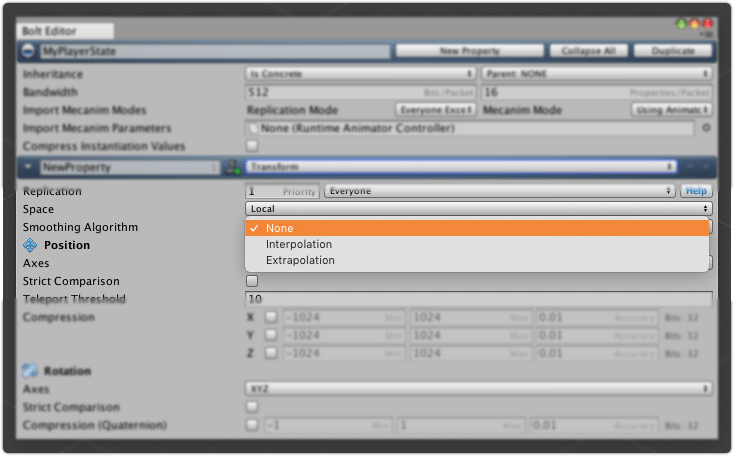Select Interpolation from the smoothing menu
Screen dimensions: 734x456
477,244
